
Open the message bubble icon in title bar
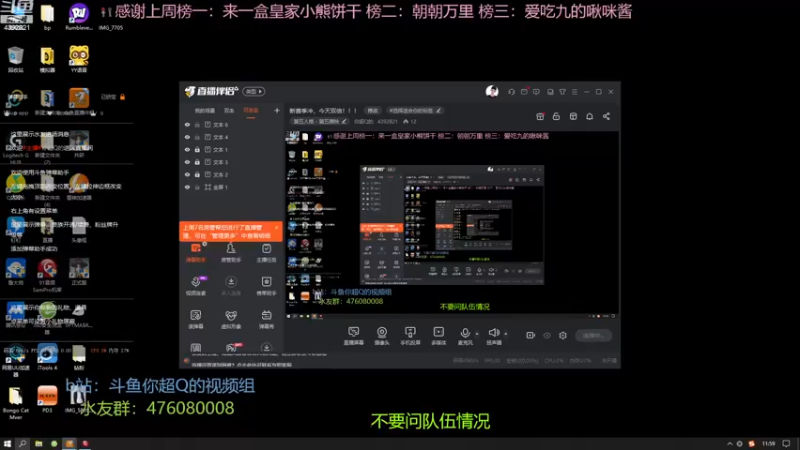[536, 92]
